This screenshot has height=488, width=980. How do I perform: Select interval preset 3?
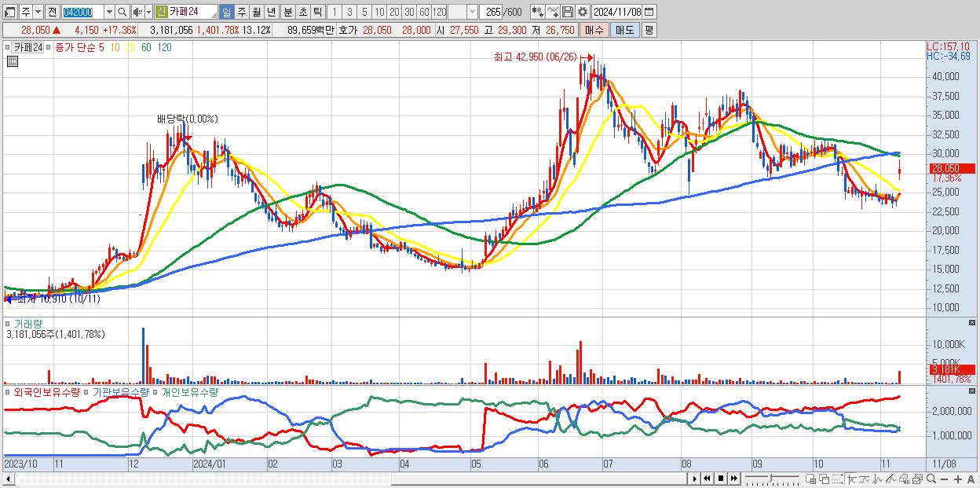[x=349, y=12]
